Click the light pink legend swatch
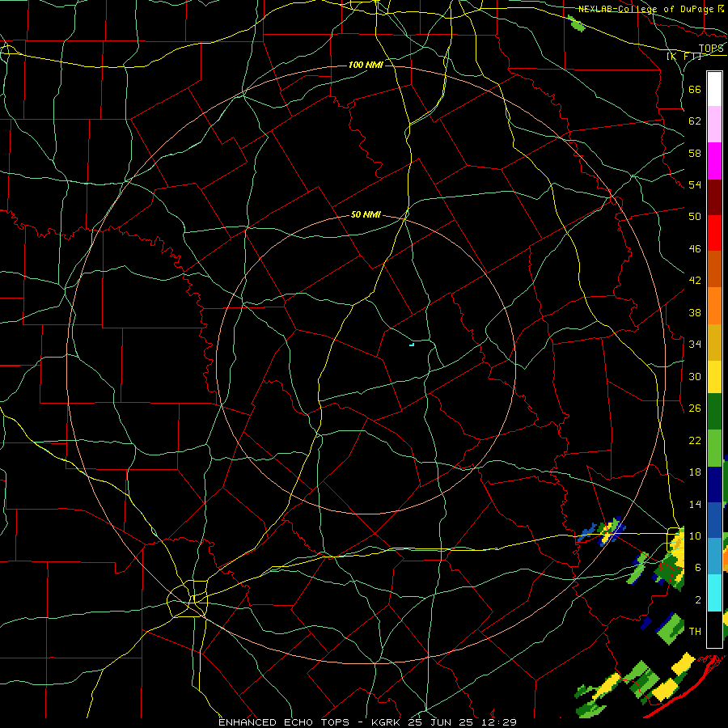The image size is (728, 728). point(714,125)
